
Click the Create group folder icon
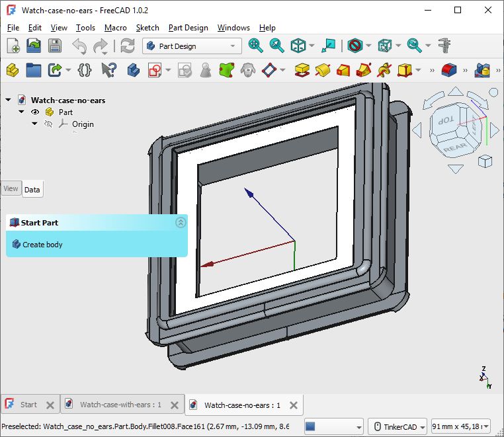click(x=34, y=70)
